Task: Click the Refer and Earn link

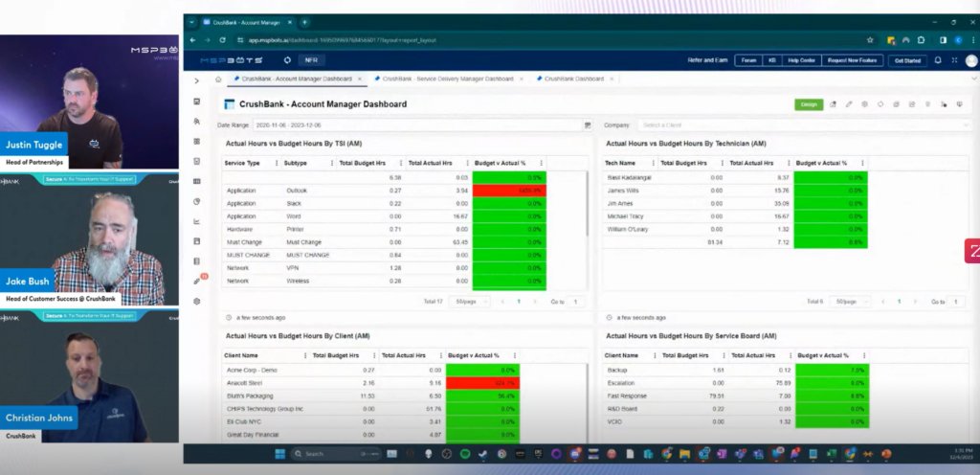Action: 707,60
